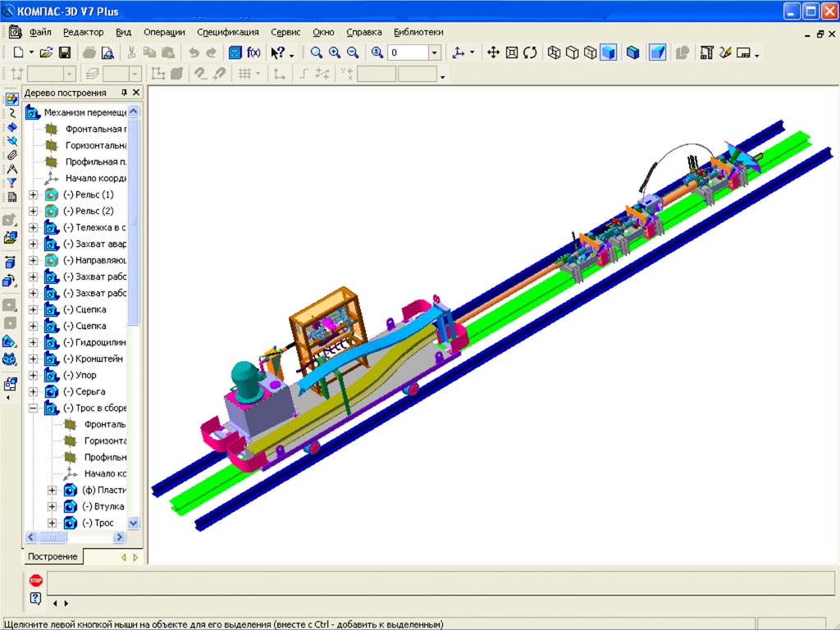Activate the Rotate view tool

pos(530,52)
